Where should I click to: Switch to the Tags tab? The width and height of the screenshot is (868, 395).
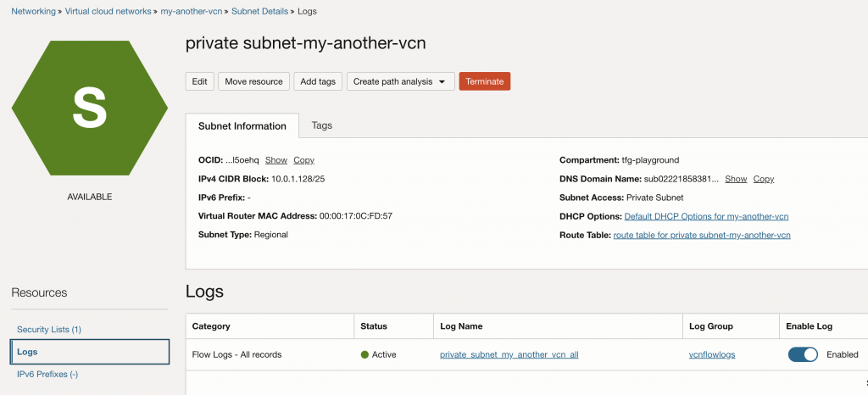pyautogui.click(x=321, y=125)
